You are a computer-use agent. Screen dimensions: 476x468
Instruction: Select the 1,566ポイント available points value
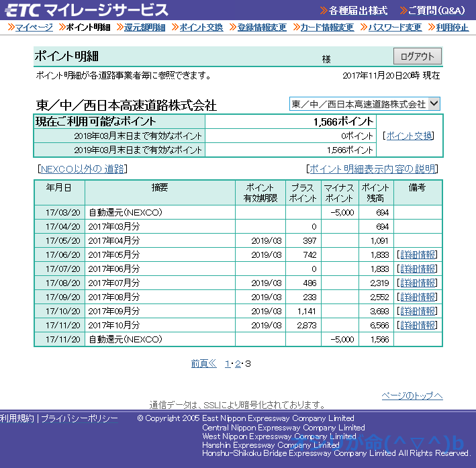click(343, 122)
